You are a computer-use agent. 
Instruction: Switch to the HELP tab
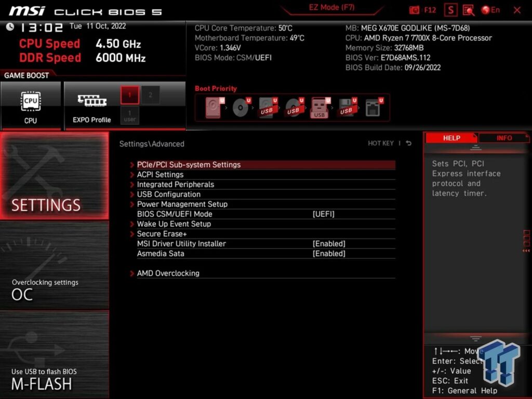pos(451,138)
